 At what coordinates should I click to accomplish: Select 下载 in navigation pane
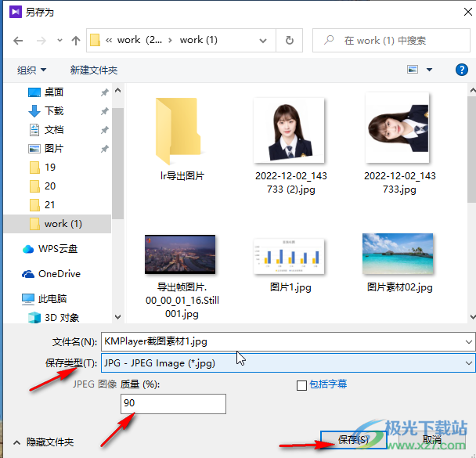54,111
